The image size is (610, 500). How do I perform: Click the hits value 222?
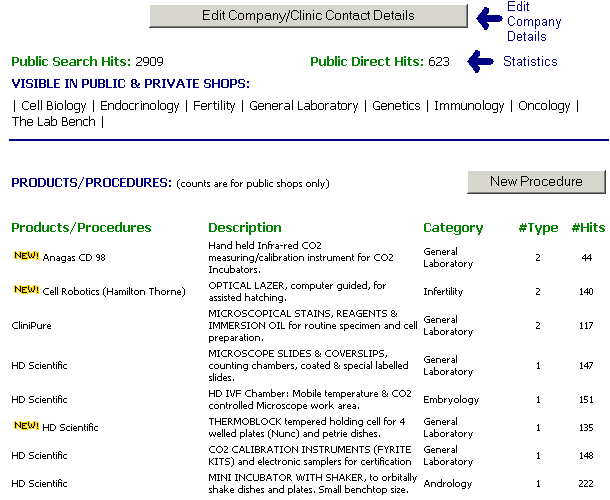pyautogui.click(x=586, y=484)
